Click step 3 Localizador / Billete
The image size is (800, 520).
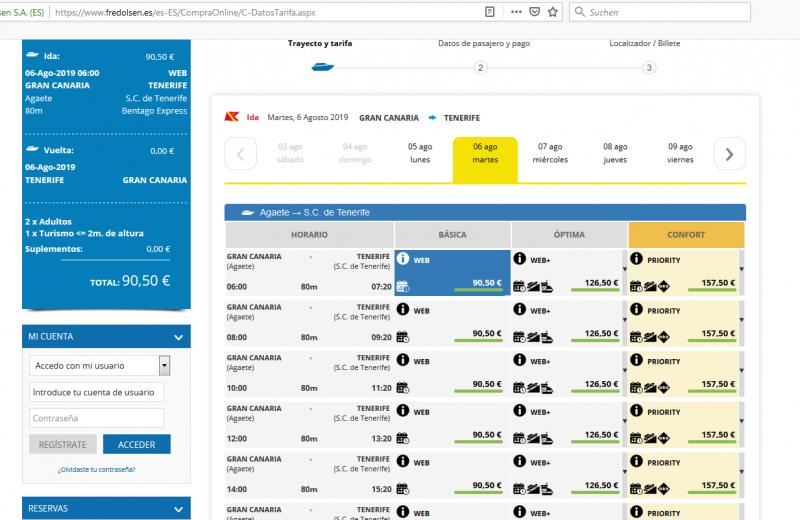click(x=649, y=67)
